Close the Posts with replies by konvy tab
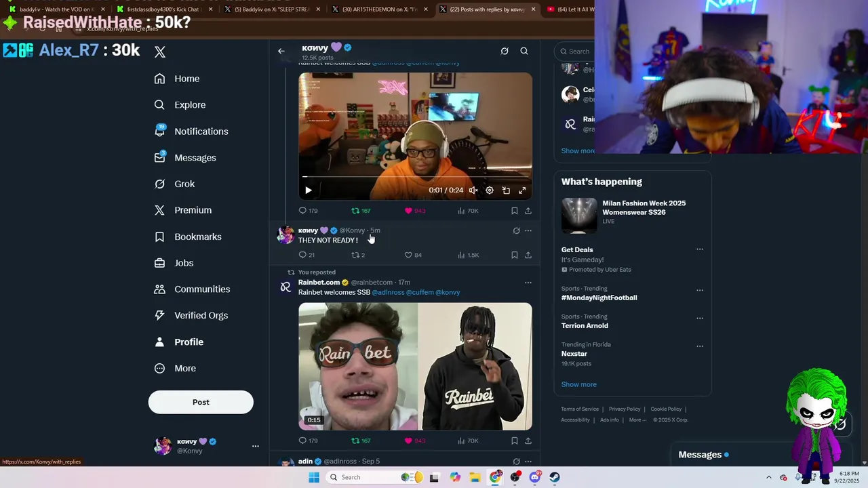Screen dimensions: 868x488 coord(533,9)
